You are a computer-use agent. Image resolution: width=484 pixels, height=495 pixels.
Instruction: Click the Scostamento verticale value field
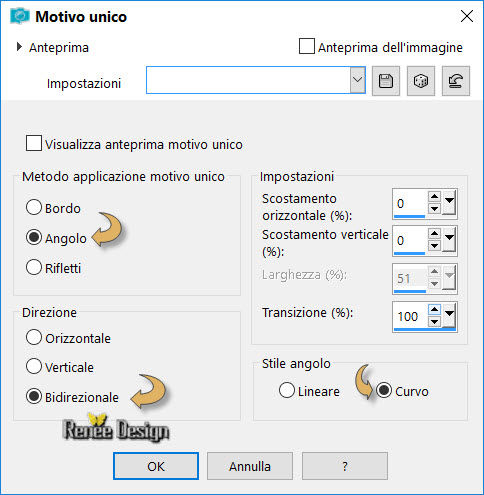pos(410,240)
